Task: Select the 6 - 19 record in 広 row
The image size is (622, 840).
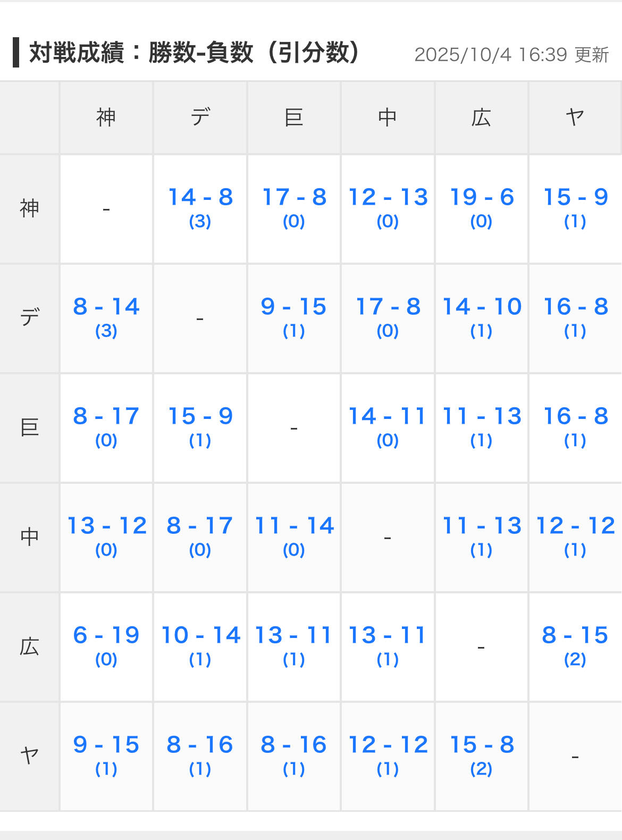Action: (x=106, y=636)
